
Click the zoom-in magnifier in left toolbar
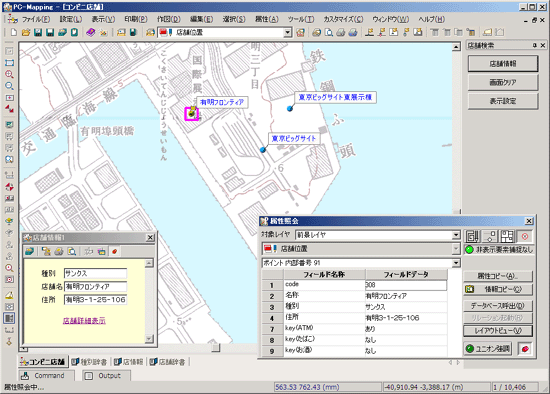point(9,74)
